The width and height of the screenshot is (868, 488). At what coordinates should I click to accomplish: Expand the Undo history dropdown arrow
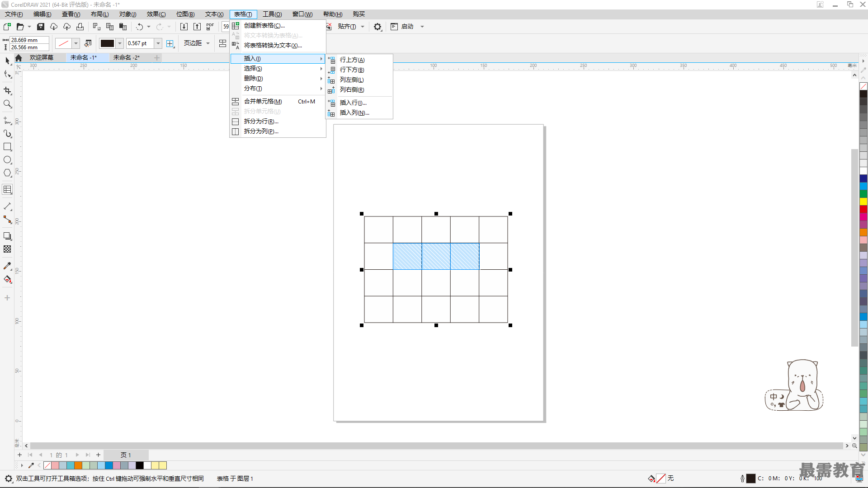pyautogui.click(x=149, y=27)
